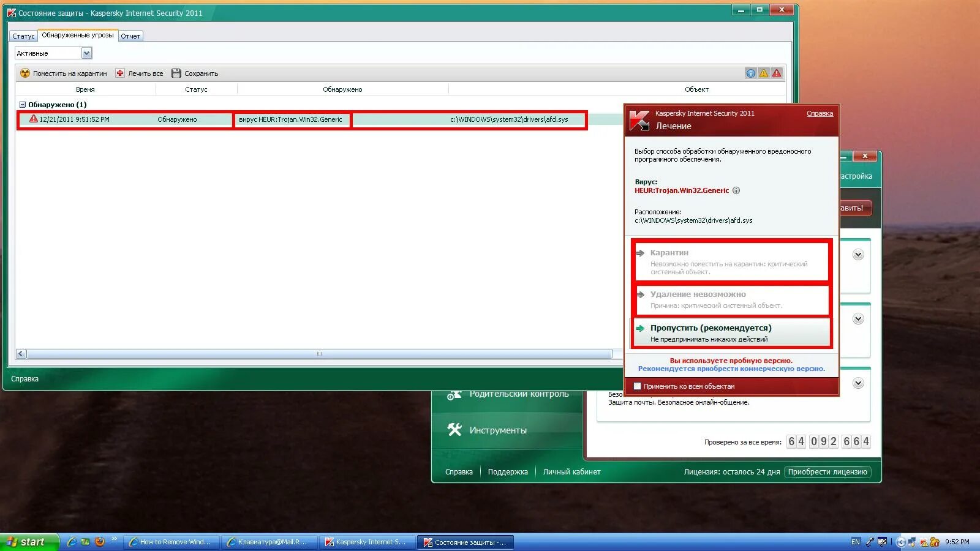
Task: Click the Инструменты wrench icon
Action: click(454, 430)
